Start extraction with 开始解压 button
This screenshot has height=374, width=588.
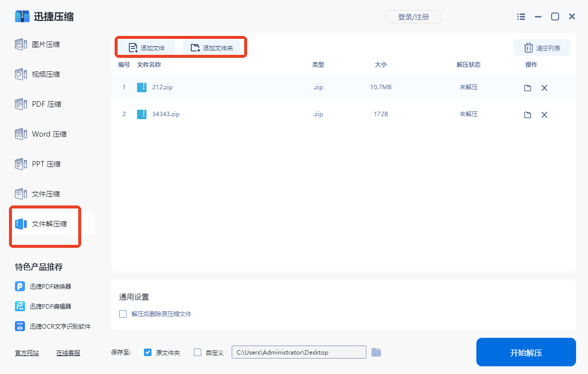pyautogui.click(x=526, y=352)
